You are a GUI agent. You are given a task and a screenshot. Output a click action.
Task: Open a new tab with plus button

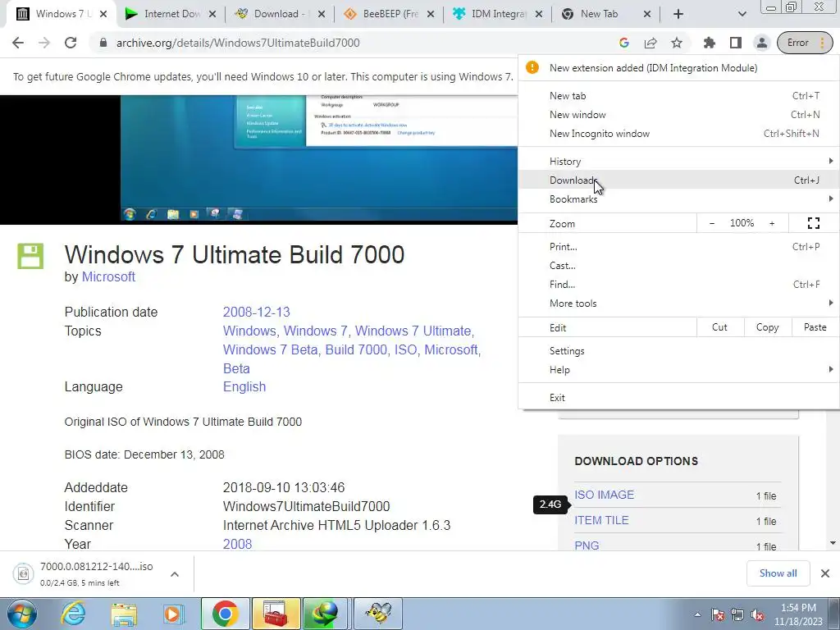click(x=678, y=14)
